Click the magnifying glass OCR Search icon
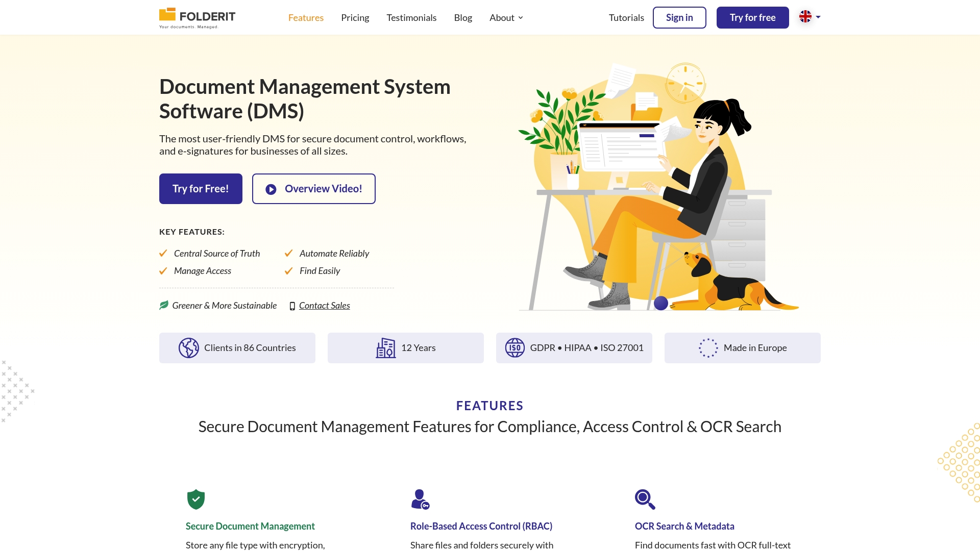This screenshot has height=551, width=980. (x=645, y=499)
